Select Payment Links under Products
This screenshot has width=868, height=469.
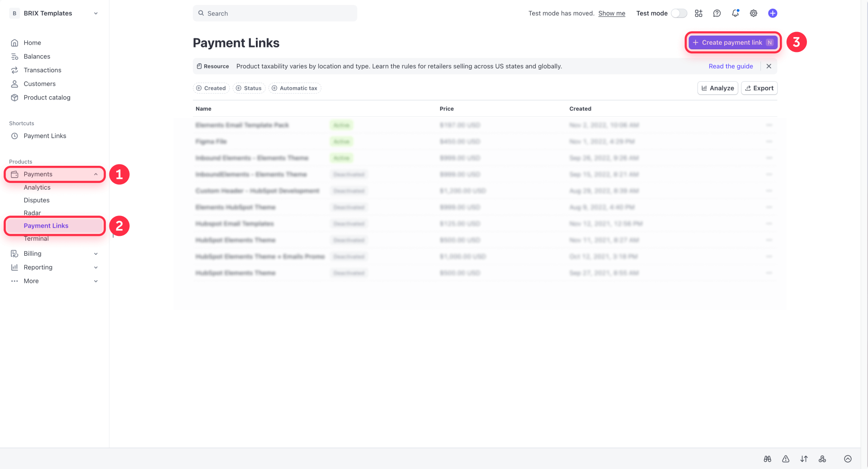[x=46, y=225]
